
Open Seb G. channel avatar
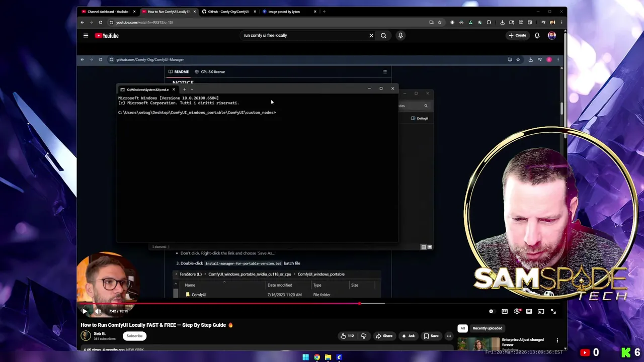point(86,336)
